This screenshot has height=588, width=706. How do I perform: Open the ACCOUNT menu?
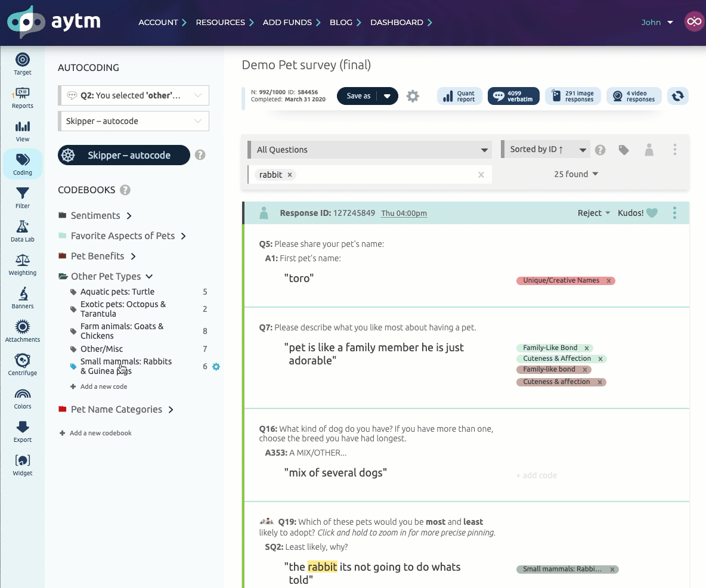[x=162, y=22]
